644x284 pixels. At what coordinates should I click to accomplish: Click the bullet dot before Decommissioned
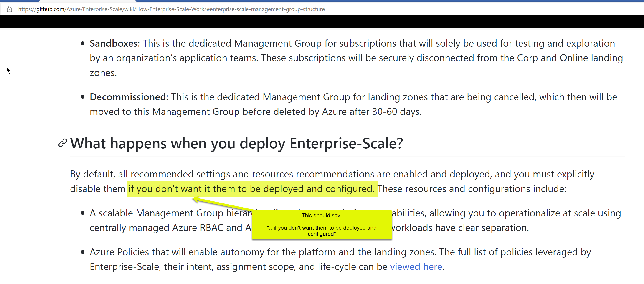83,97
